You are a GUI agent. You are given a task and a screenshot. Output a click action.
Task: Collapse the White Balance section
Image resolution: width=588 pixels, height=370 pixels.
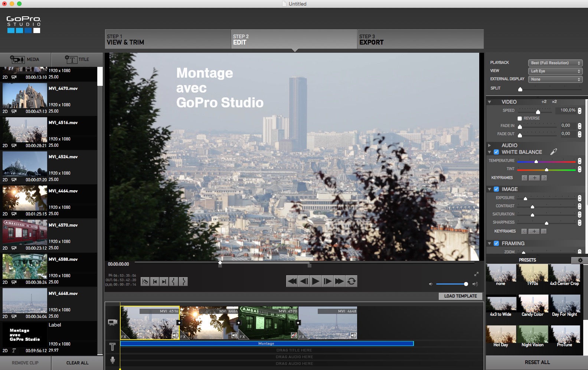489,152
